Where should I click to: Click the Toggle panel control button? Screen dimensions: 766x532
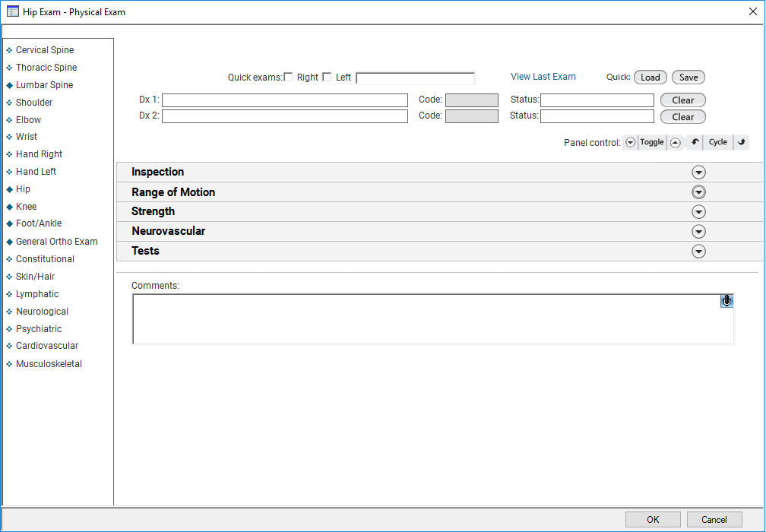coord(652,142)
